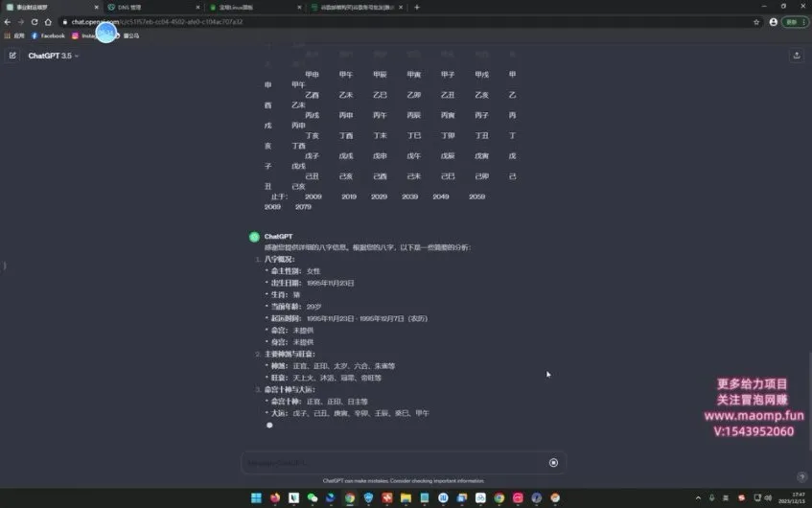
Task: Switch to the DNS 管理 tab
Action: (149, 7)
